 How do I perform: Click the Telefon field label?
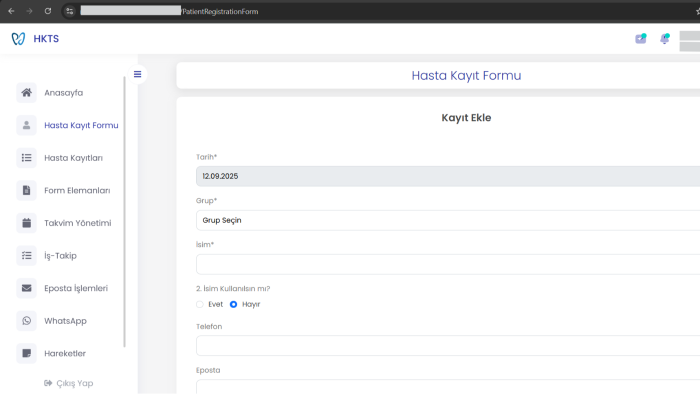click(209, 327)
